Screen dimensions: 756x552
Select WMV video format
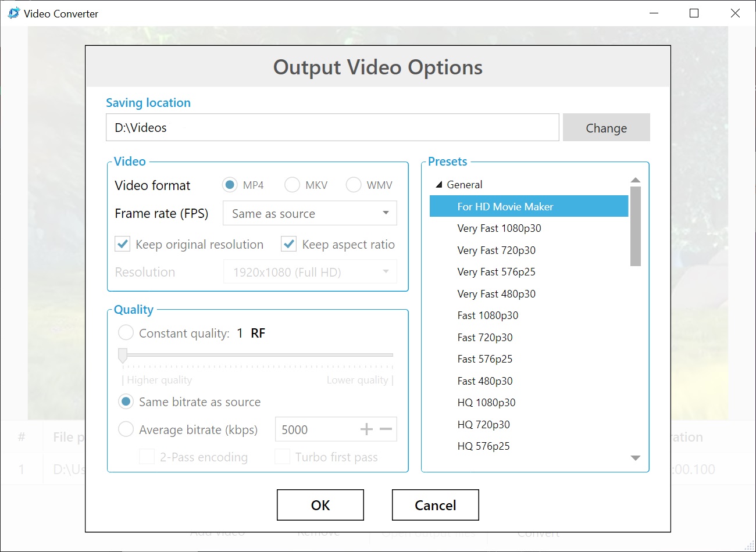click(354, 185)
